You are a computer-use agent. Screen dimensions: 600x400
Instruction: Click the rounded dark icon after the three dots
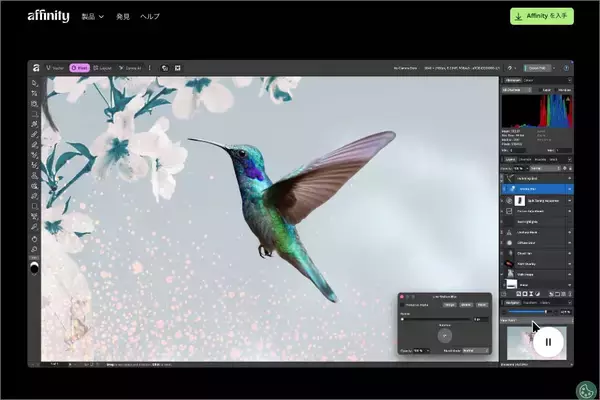(x=165, y=68)
